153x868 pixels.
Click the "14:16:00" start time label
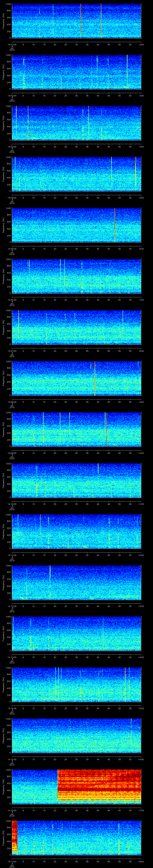point(12,810)
